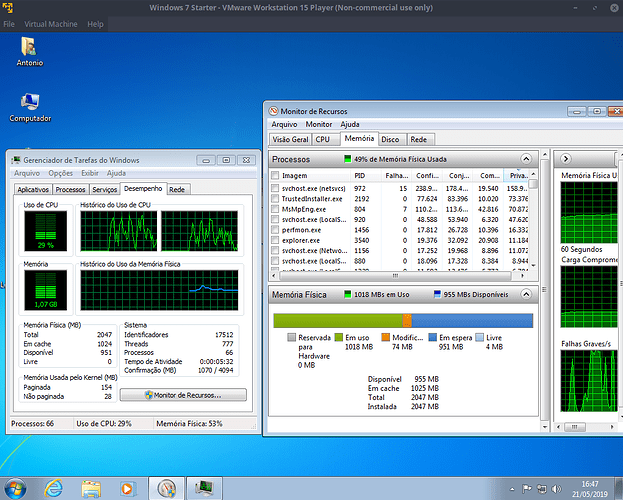Open Serviços tab in Task Manager
Image resolution: width=623 pixels, height=500 pixels.
coord(104,190)
